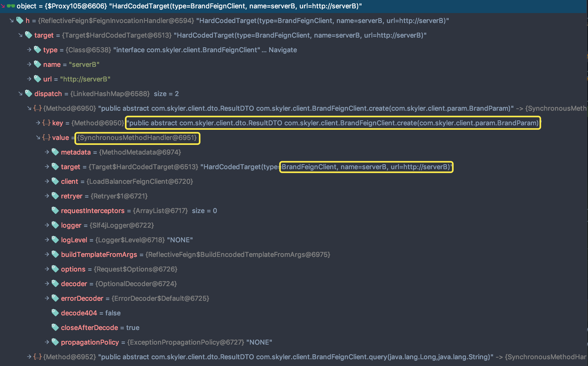Collapse the top-level object proxy node

[x=3, y=6]
